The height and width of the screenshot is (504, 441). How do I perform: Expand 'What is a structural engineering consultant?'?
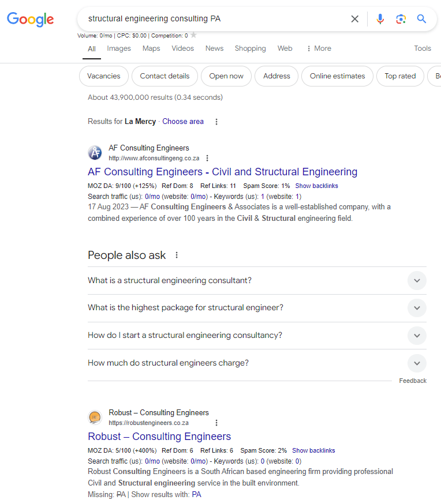(257, 281)
